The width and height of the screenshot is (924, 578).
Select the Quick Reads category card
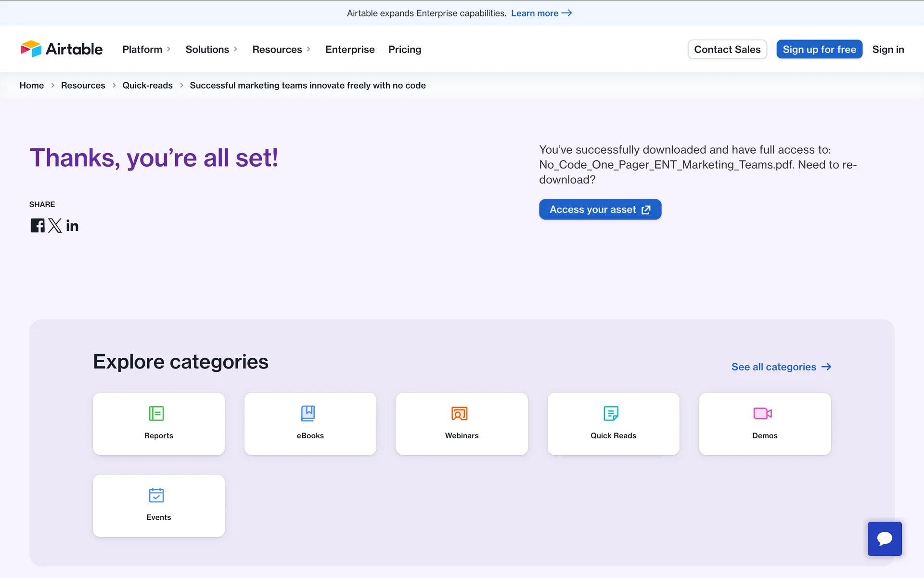pyautogui.click(x=613, y=424)
